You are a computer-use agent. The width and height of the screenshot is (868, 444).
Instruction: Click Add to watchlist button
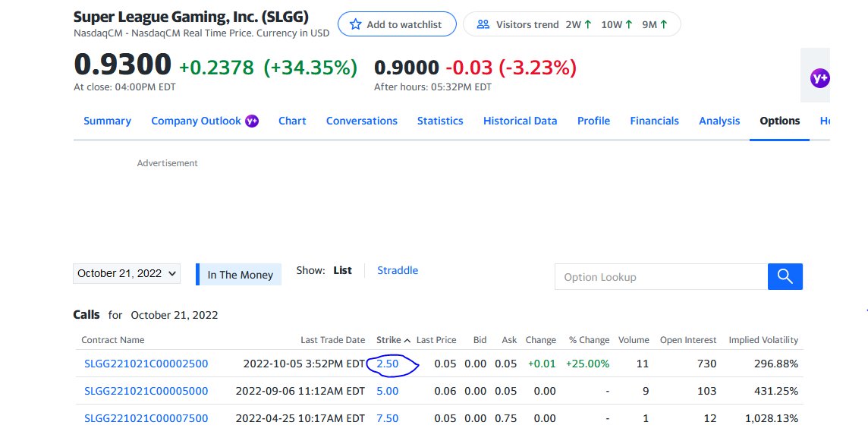tap(397, 24)
